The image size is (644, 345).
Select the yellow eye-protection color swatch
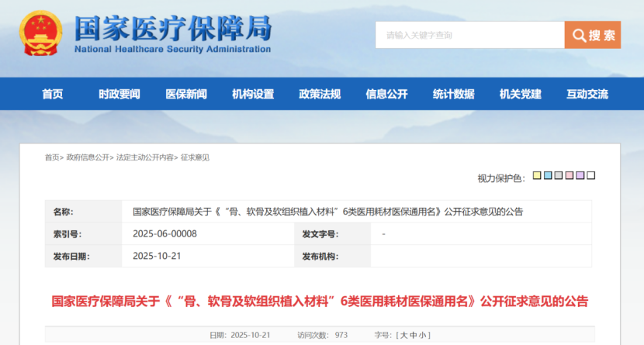tap(537, 176)
